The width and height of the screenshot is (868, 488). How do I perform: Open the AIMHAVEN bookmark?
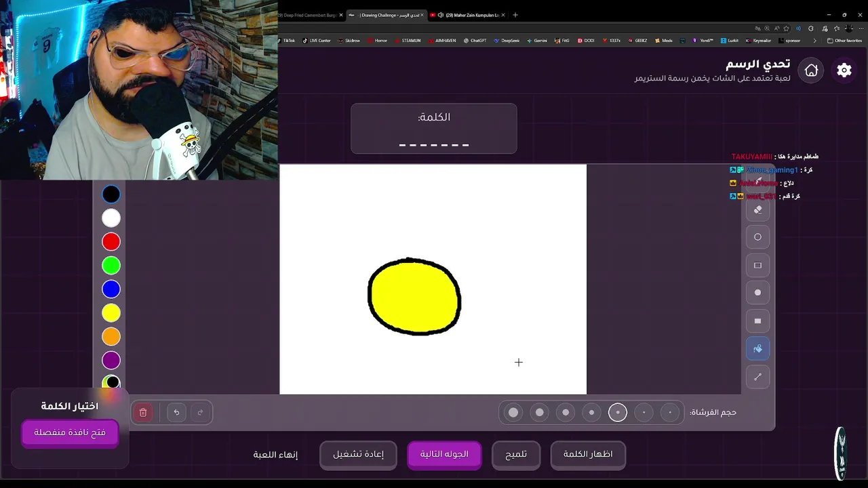tap(443, 41)
